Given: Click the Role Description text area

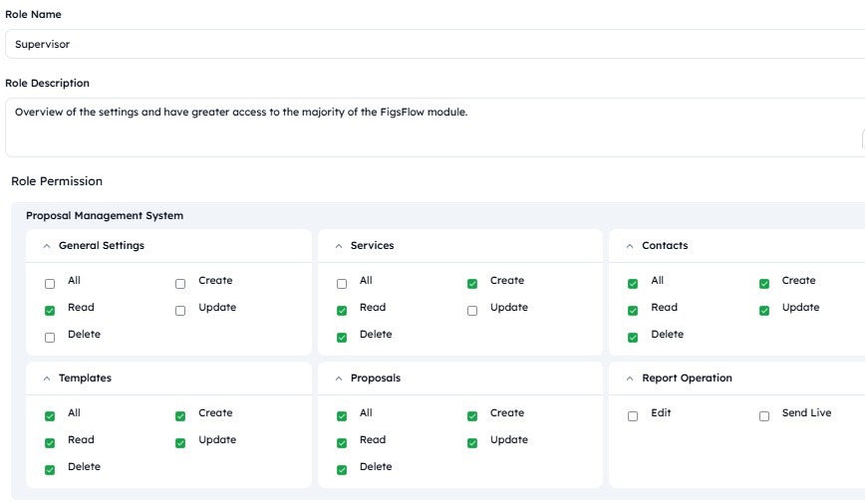Looking at the screenshot, I should 435,127.
